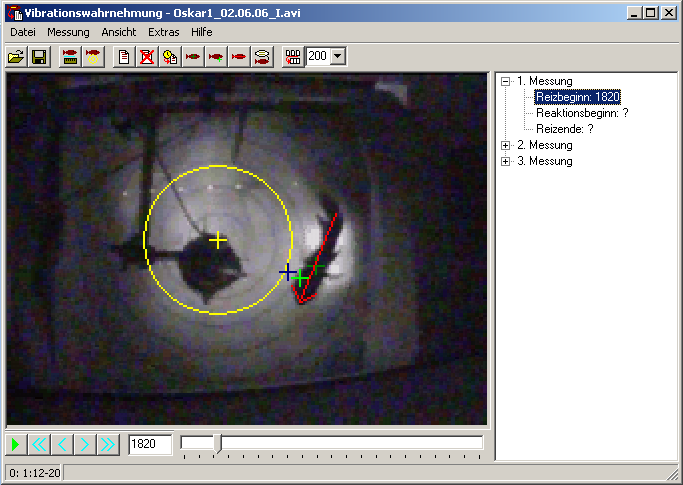Select fish with green center cross tool
This screenshot has width=683, height=485.
tap(193, 57)
